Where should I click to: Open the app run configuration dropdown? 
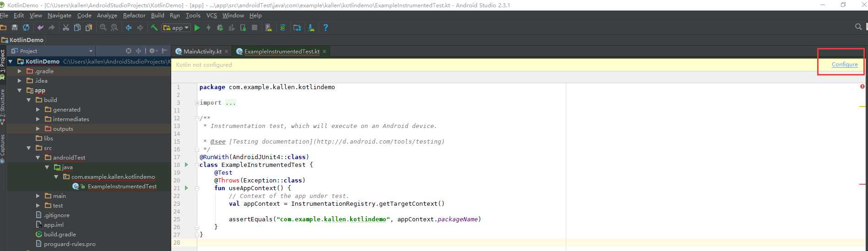click(x=177, y=28)
